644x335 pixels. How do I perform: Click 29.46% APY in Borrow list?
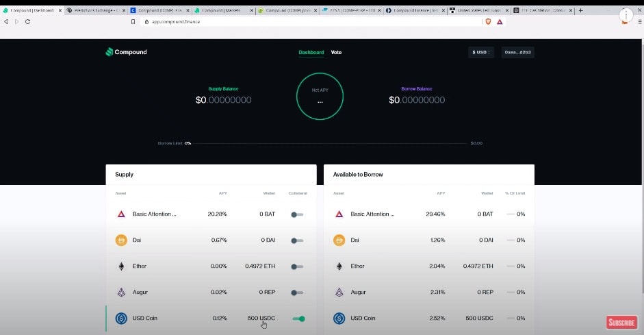pyautogui.click(x=435, y=214)
